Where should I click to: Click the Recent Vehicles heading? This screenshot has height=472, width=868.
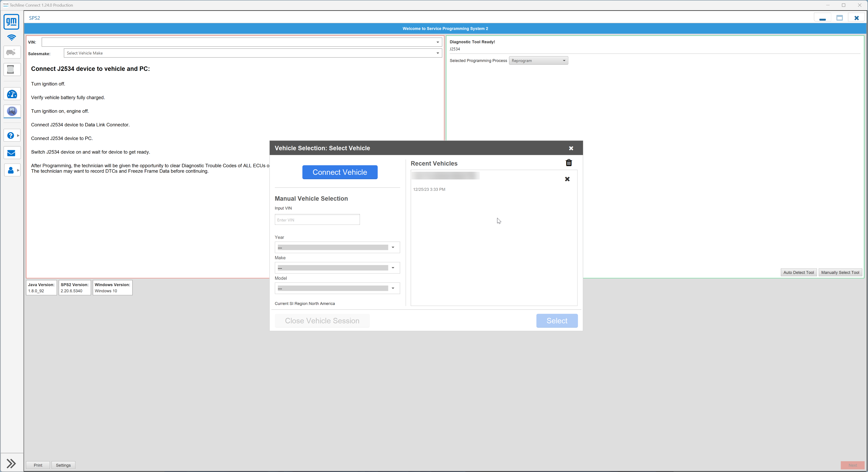[434, 163]
